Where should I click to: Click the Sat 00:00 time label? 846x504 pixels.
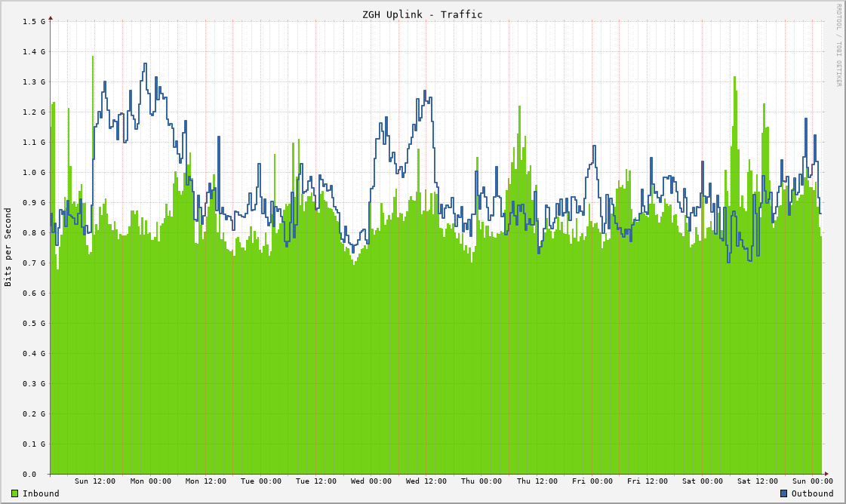(x=703, y=481)
